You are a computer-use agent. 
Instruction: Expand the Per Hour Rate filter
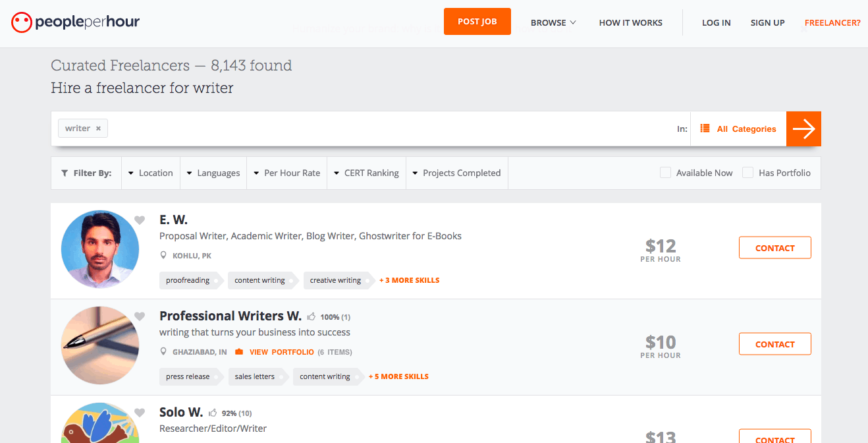[287, 173]
